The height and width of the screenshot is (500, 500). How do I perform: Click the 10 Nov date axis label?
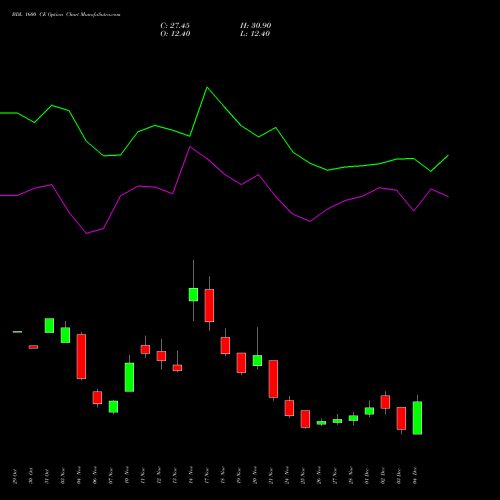tap(127, 476)
